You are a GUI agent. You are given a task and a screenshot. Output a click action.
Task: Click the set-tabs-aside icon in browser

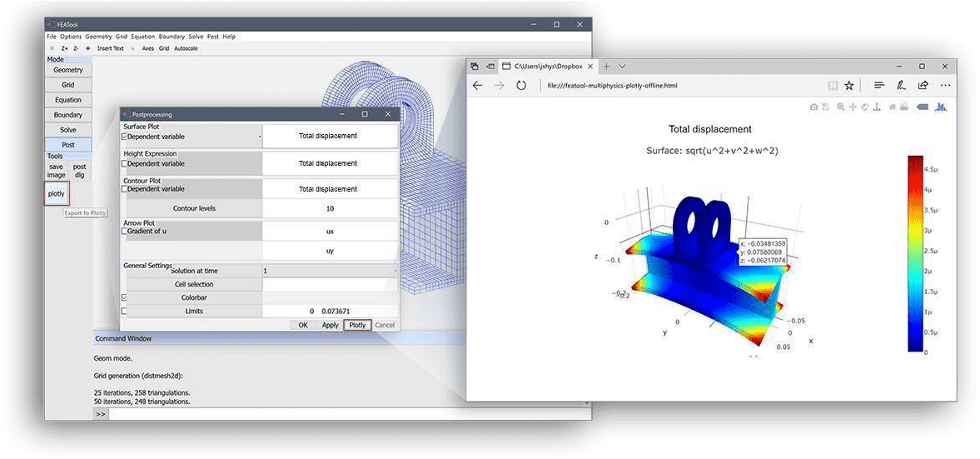(x=490, y=67)
